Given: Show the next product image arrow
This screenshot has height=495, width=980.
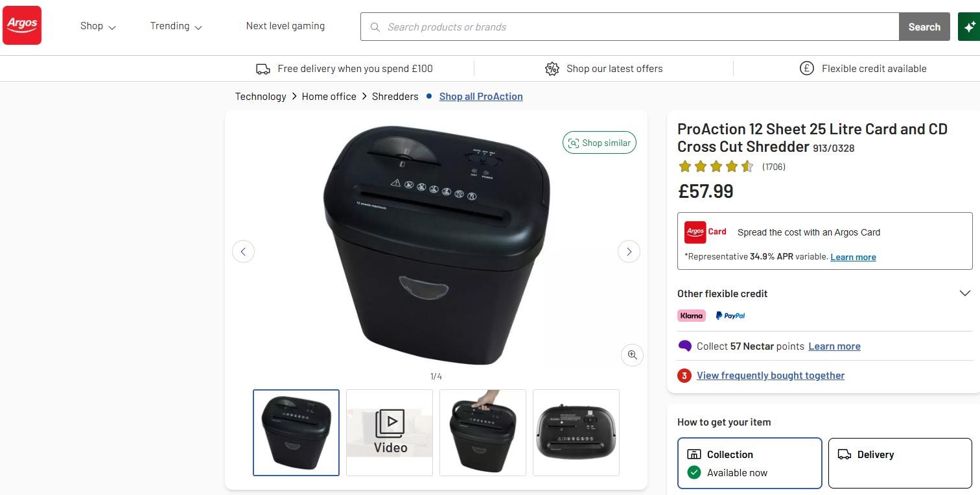Looking at the screenshot, I should 629,252.
